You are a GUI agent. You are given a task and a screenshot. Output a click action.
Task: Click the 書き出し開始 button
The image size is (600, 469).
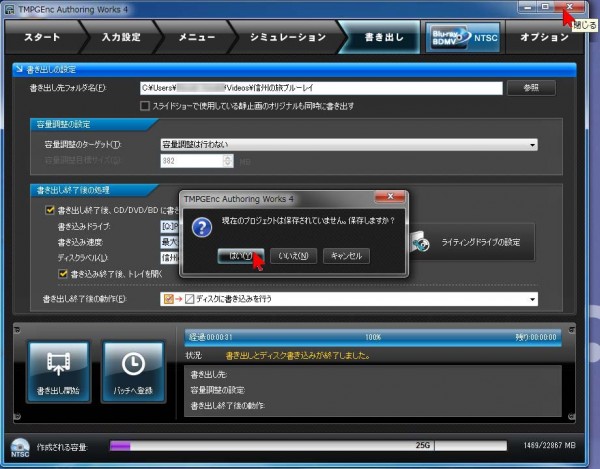(58, 372)
